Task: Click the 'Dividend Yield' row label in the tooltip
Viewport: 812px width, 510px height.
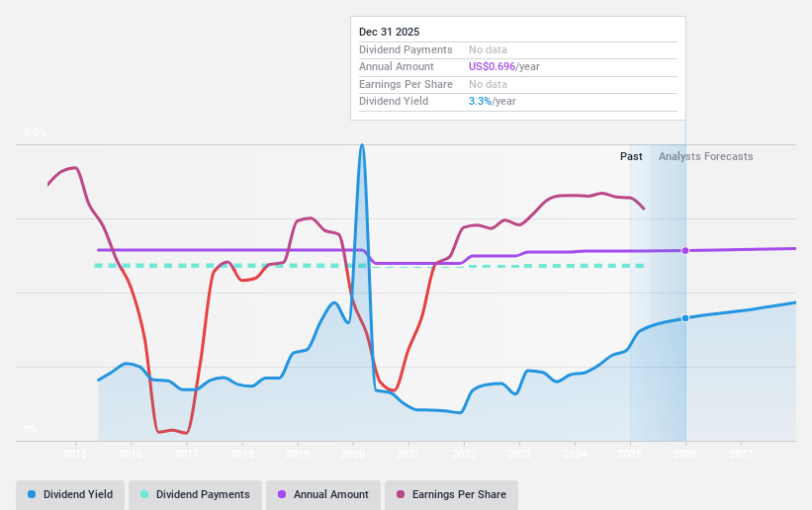Action: pos(394,102)
